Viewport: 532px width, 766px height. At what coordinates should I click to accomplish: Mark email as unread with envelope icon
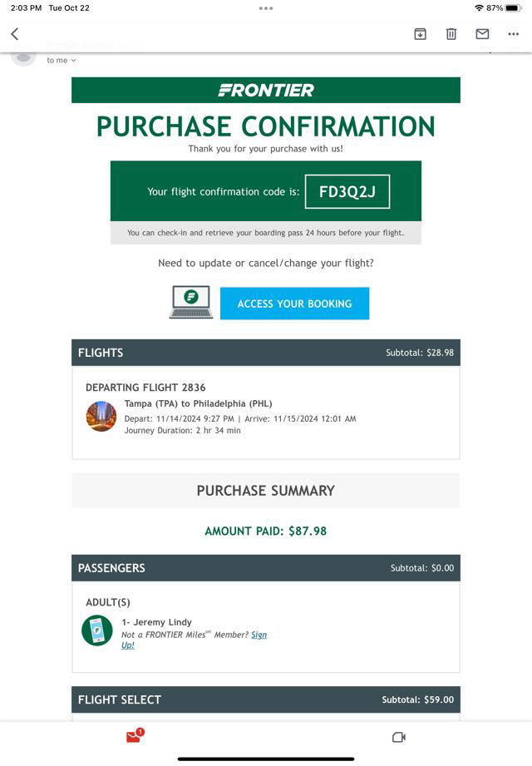482,34
